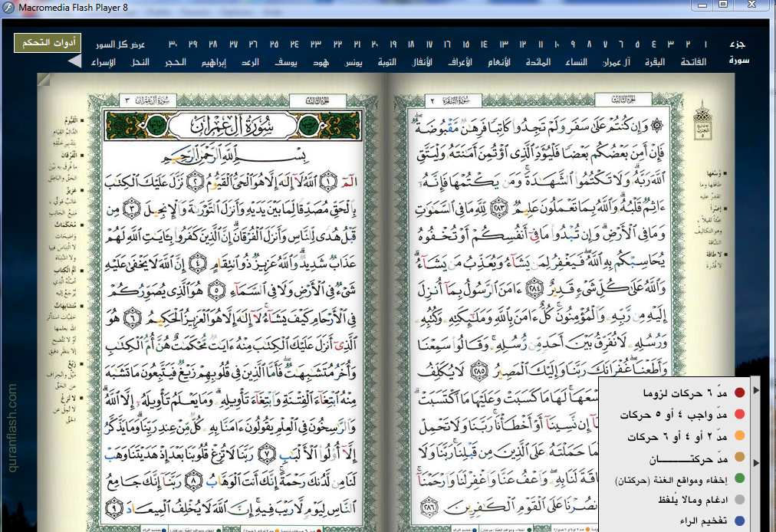Click the blue swatch for تفخيم الراء
This screenshot has height=532, width=776.
(739, 521)
